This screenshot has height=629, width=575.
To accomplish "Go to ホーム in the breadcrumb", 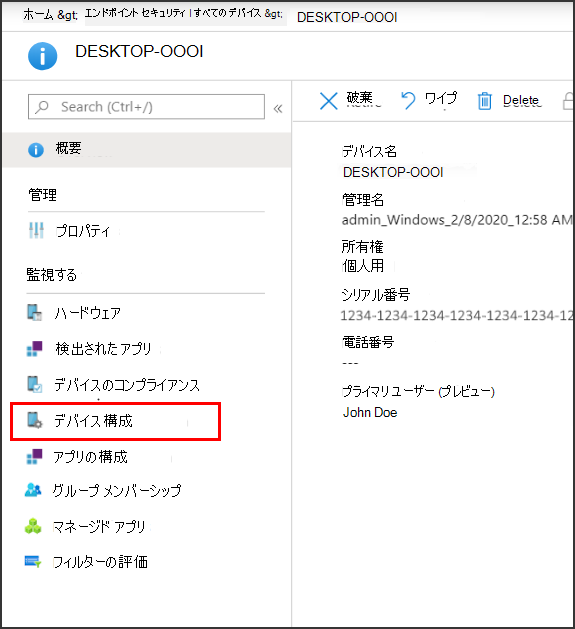I will (38, 14).
